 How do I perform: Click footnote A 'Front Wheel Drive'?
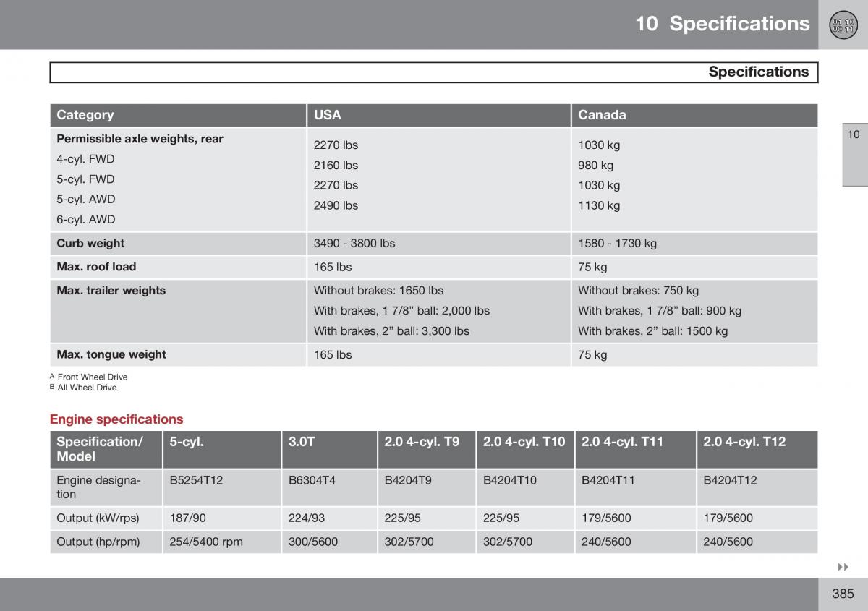(x=93, y=377)
